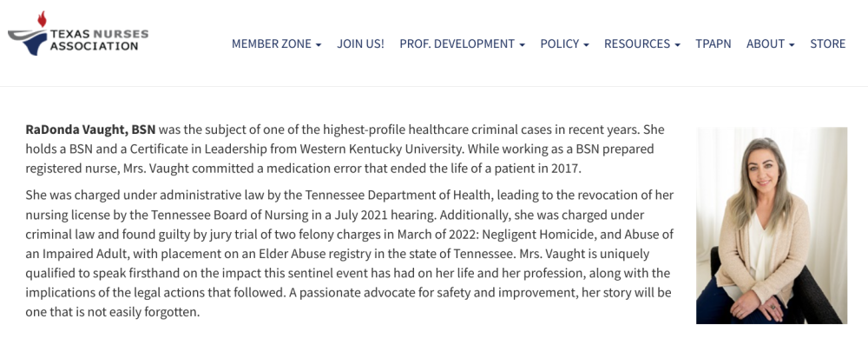Click the paragraph mentioning Tennessee Board of Nursing

tap(349, 254)
